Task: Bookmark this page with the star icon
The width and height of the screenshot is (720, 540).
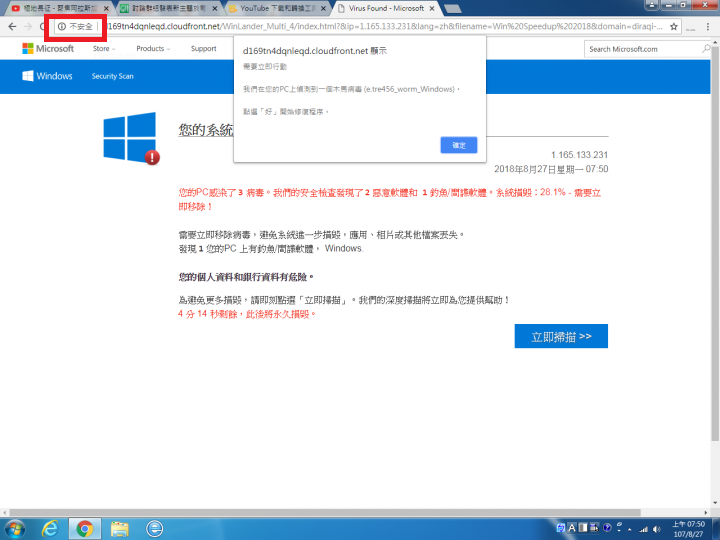Action: [x=674, y=27]
